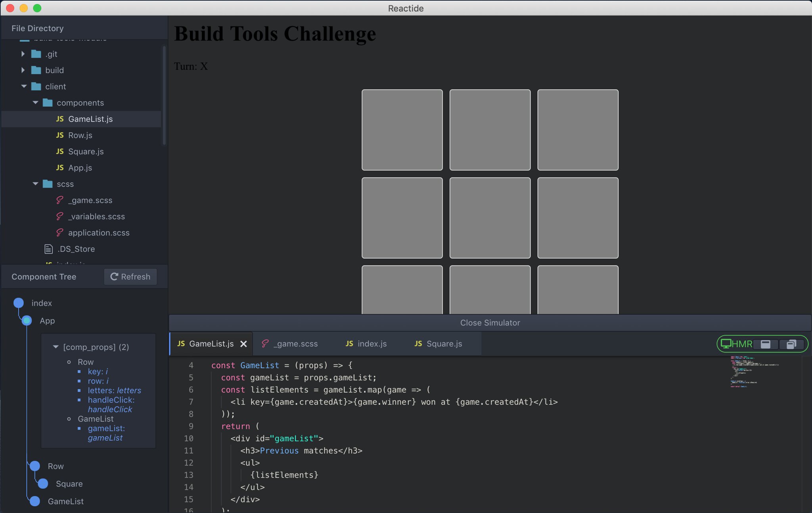Image resolution: width=812 pixels, height=513 pixels.
Task: Select the .DS_Store file
Action: pos(81,249)
